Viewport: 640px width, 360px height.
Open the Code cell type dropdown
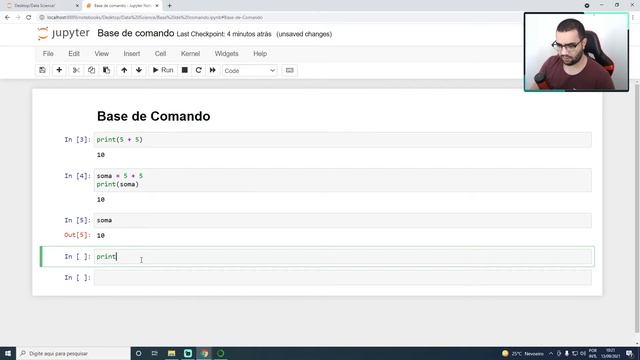click(250, 71)
